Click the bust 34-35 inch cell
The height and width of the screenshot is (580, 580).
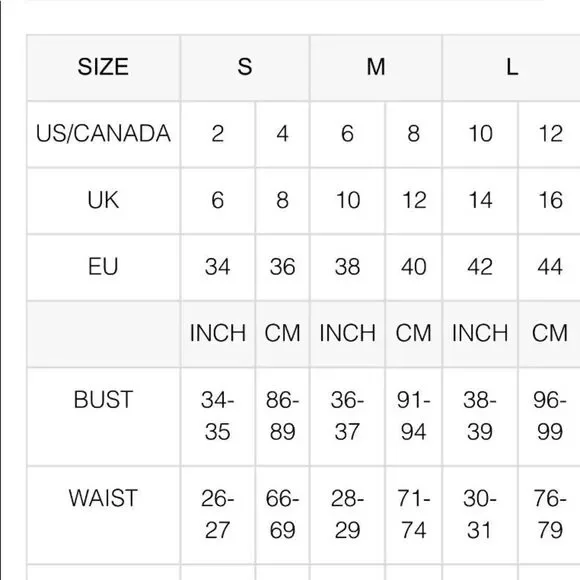point(218,417)
